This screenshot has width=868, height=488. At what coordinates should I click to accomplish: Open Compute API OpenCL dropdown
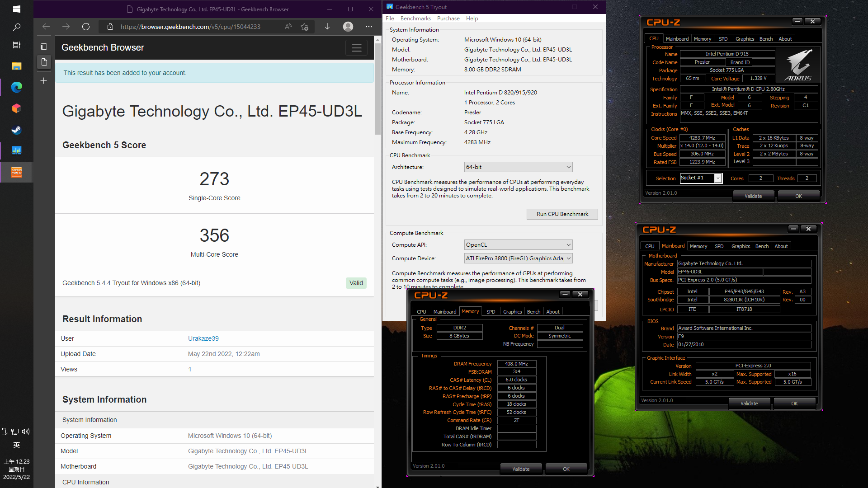coord(518,245)
